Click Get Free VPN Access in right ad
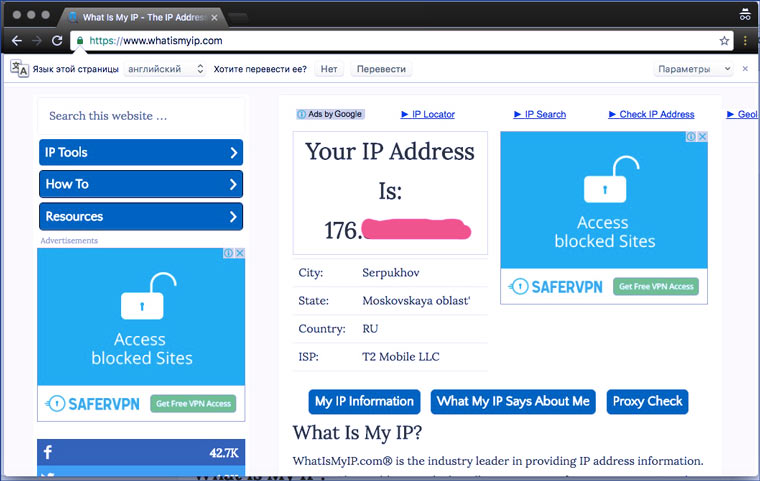Screen dimensions: 760x481 tap(656, 287)
